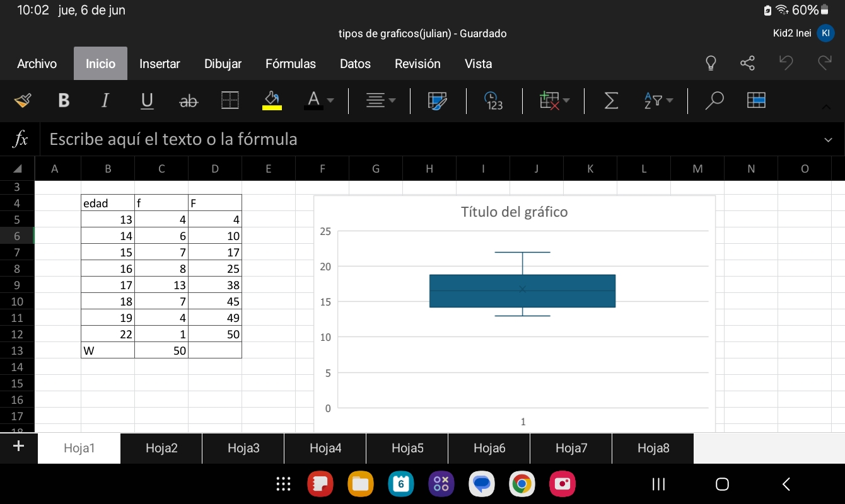Add a new sheet with plus button
The image size is (845, 504).
18,447
